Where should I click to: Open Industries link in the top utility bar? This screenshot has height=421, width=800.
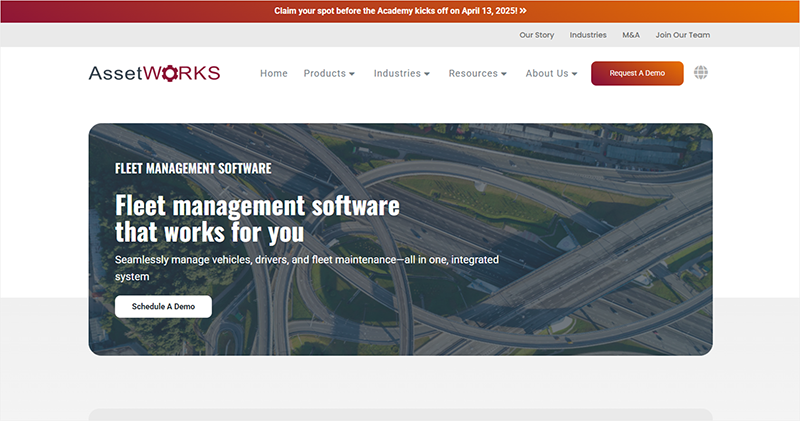coord(588,35)
